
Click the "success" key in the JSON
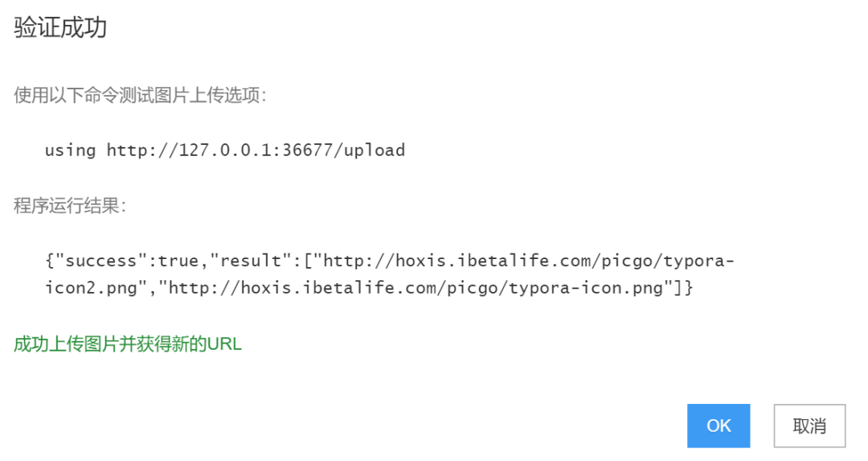coord(101,261)
